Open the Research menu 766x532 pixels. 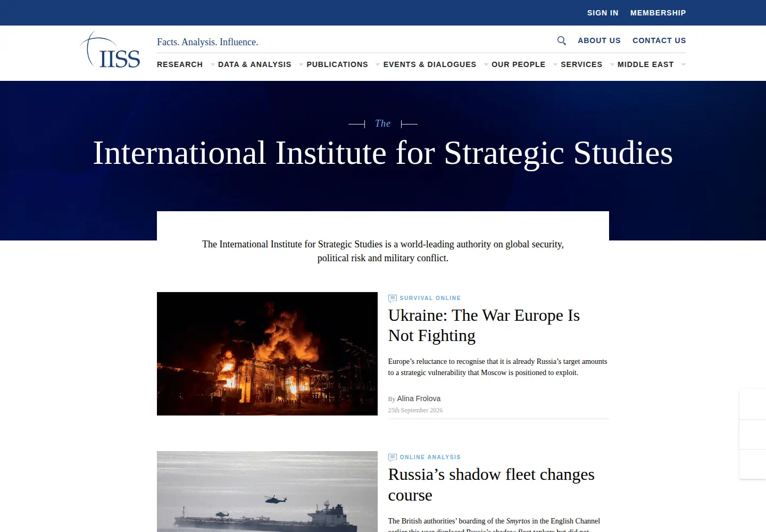[180, 64]
